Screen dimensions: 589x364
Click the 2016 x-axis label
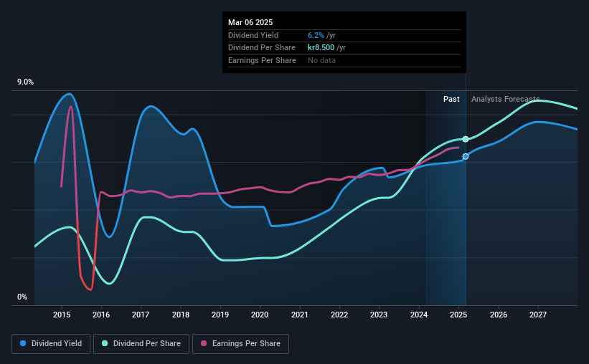click(101, 315)
